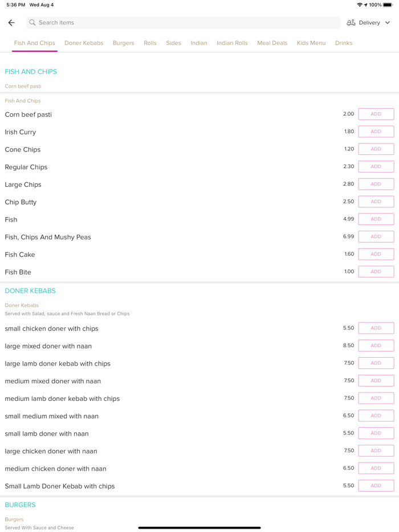
Task: Tap the Wi-Fi status icon
Action: tap(360, 5)
